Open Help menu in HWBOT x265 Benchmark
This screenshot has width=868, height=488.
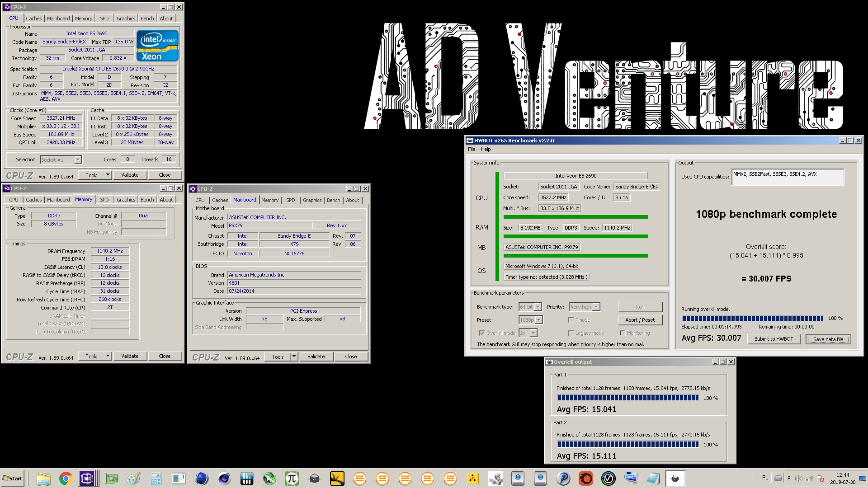click(486, 149)
